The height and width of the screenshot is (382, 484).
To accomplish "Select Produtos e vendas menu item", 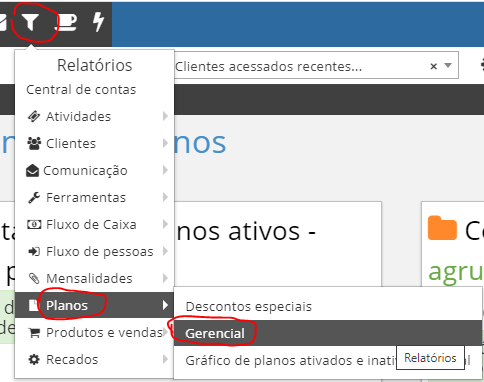I will 94,332.
